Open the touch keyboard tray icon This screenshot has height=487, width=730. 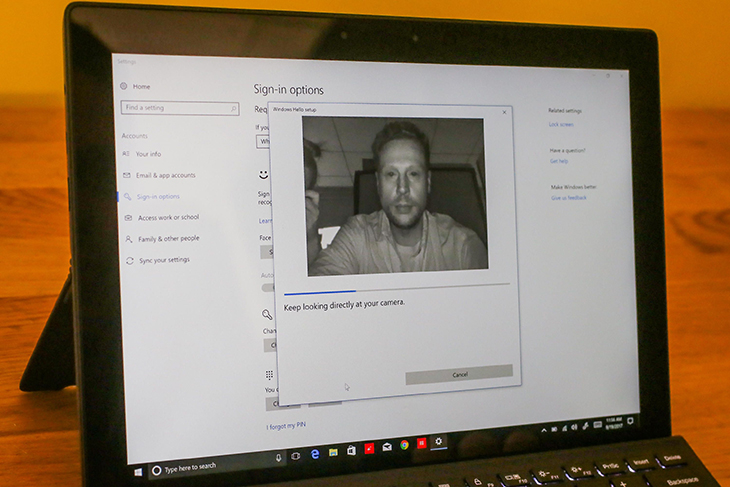[x=598, y=424]
